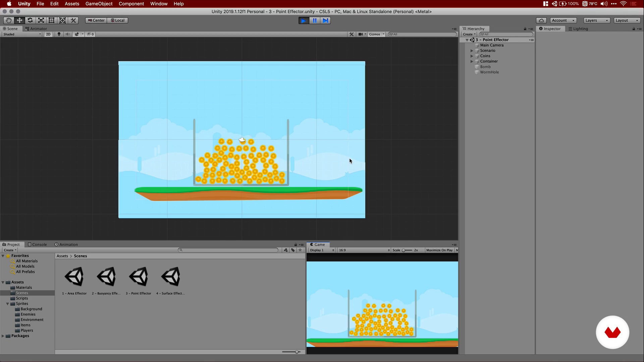Select Bomb object in Hierarchy
This screenshot has width=644, height=362.
click(485, 67)
